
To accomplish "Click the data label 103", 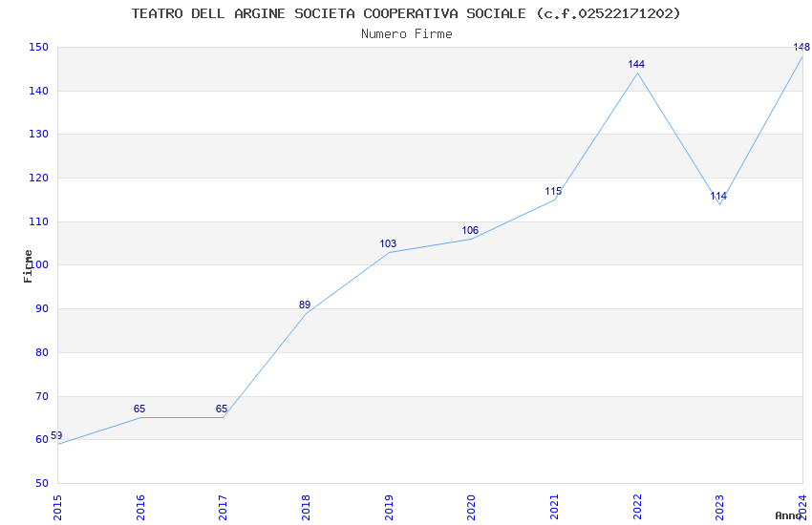I will [x=388, y=243].
